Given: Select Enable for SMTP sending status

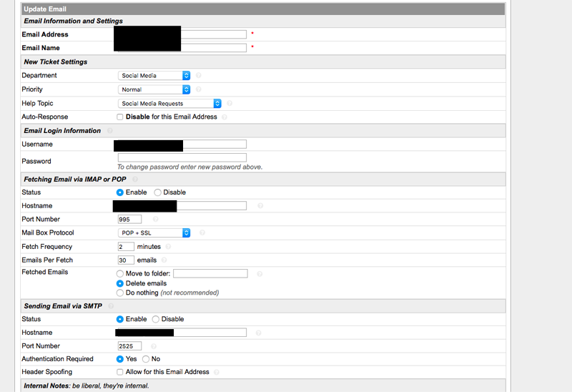Looking at the screenshot, I should (119, 319).
